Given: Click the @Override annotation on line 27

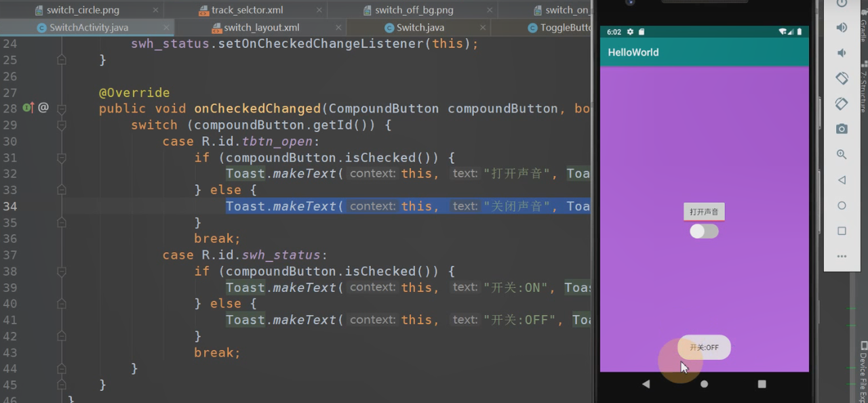Looking at the screenshot, I should (134, 92).
